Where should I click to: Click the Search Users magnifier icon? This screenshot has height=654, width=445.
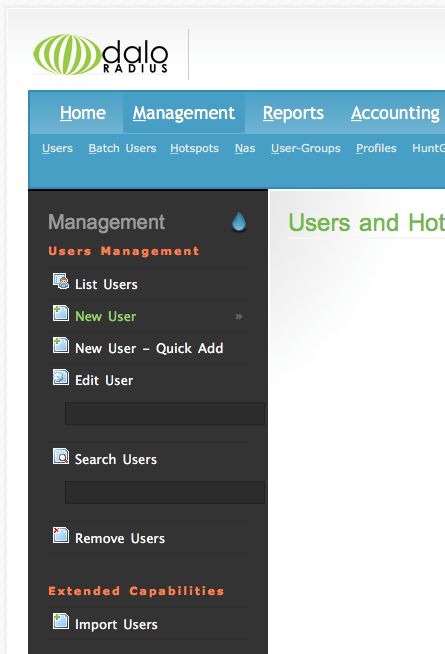61,456
